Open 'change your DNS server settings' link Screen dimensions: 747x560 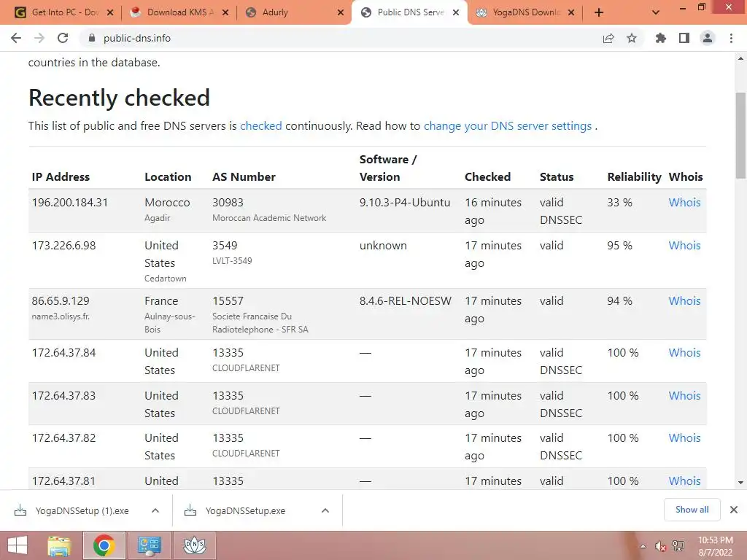(508, 125)
